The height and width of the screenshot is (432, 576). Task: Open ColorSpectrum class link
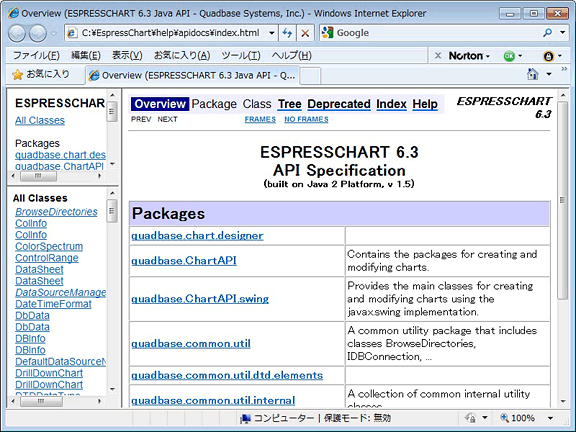49,246
